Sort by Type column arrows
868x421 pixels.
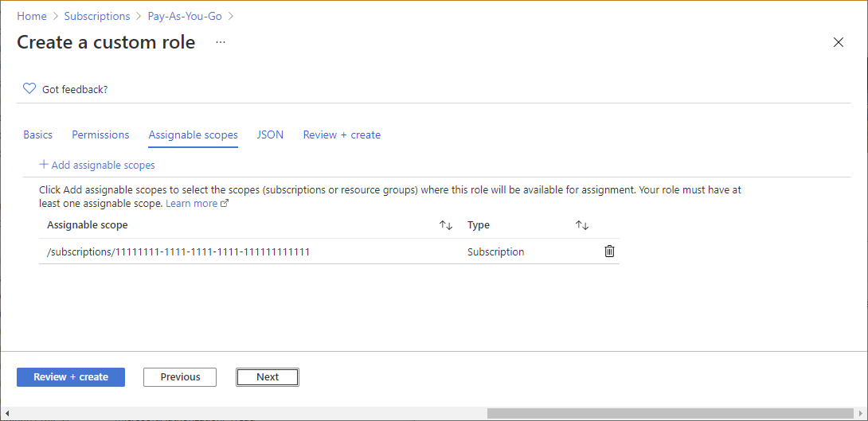pos(582,225)
